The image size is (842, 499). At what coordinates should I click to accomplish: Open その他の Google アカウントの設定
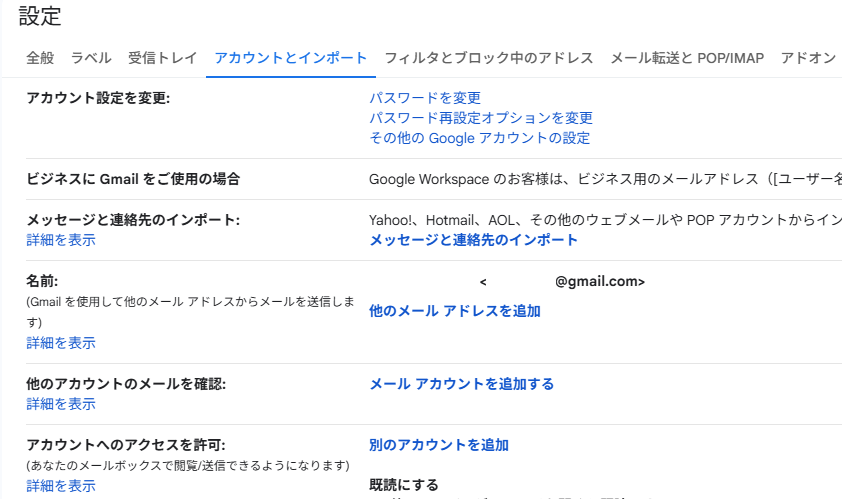479,138
